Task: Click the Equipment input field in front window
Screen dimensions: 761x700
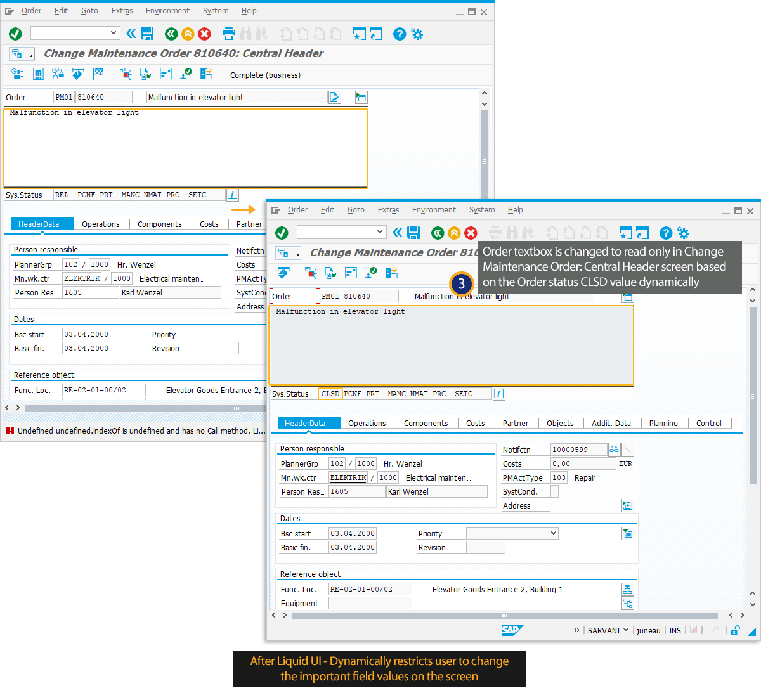Action: coord(370,603)
